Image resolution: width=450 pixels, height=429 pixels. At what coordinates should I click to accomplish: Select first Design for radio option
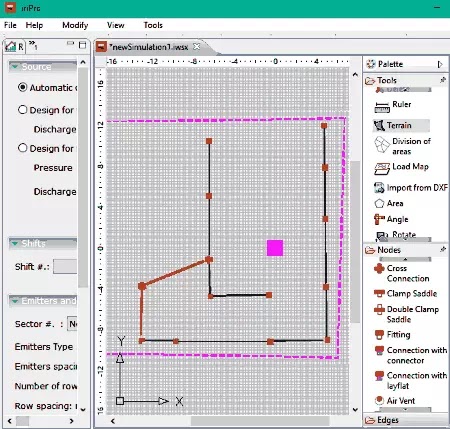[22, 110]
